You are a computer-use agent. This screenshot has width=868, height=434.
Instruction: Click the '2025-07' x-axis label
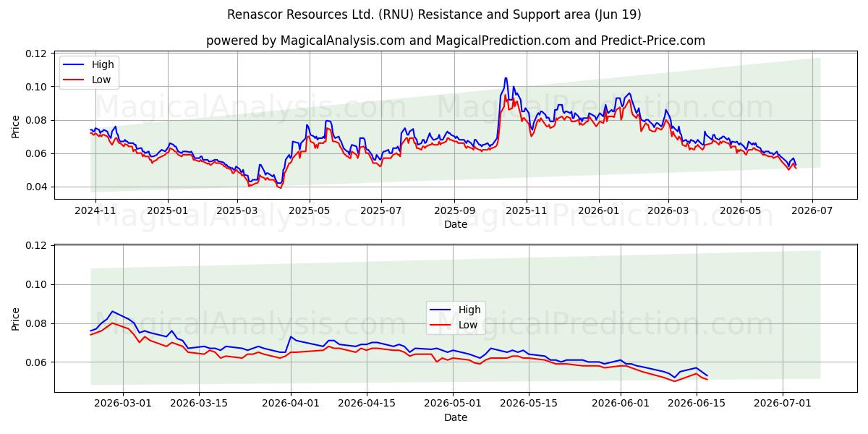[382, 210]
